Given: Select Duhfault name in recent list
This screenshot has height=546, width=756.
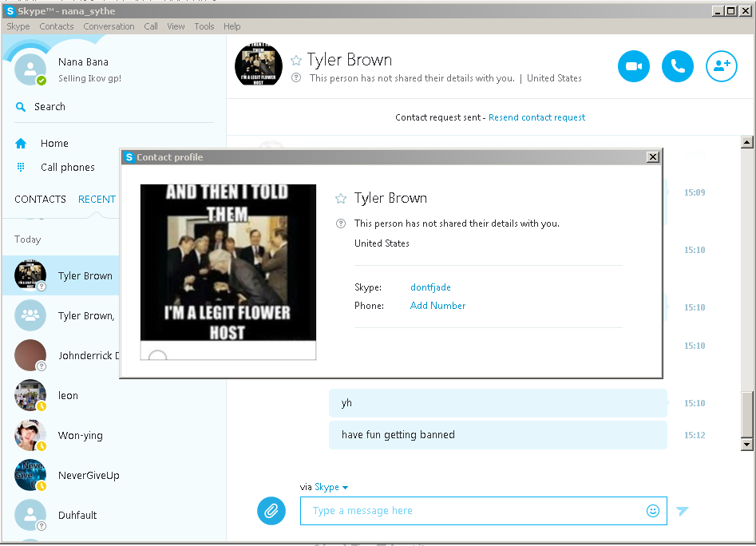Looking at the screenshot, I should pos(77,515).
